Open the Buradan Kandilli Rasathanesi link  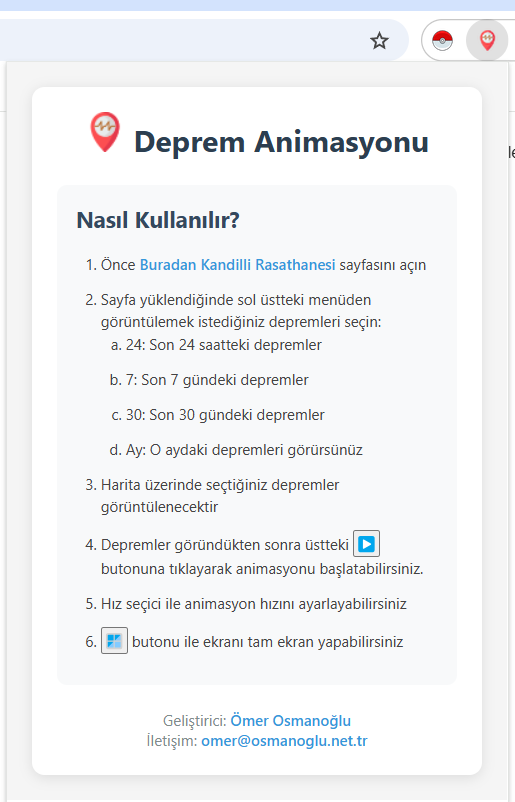coord(237,265)
